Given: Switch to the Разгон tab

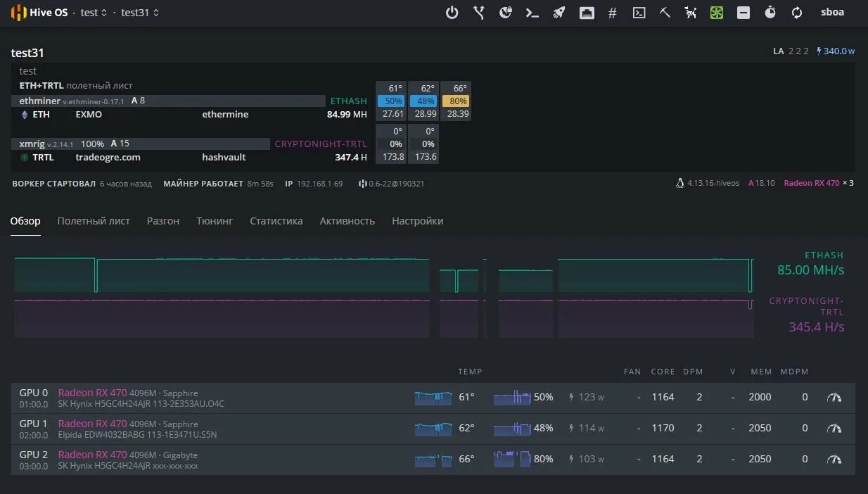Looking at the screenshot, I should [x=163, y=221].
